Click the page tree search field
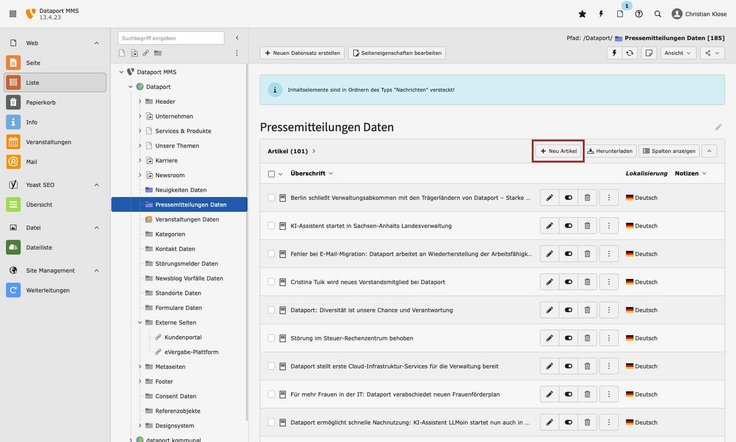This screenshot has width=736, height=442. tap(171, 38)
